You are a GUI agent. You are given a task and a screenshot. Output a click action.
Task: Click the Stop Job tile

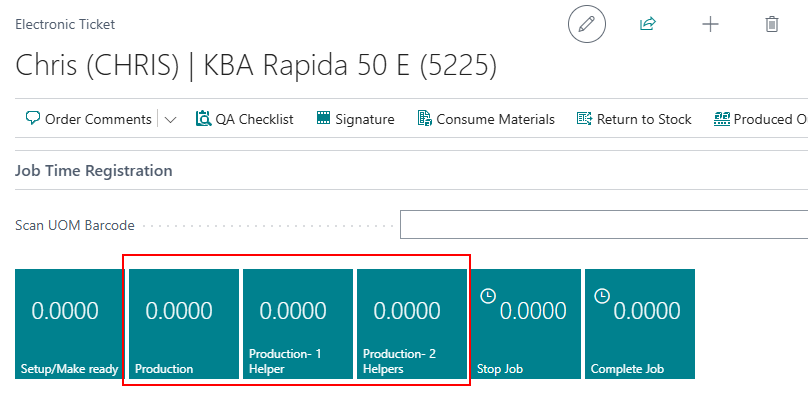[526, 324]
